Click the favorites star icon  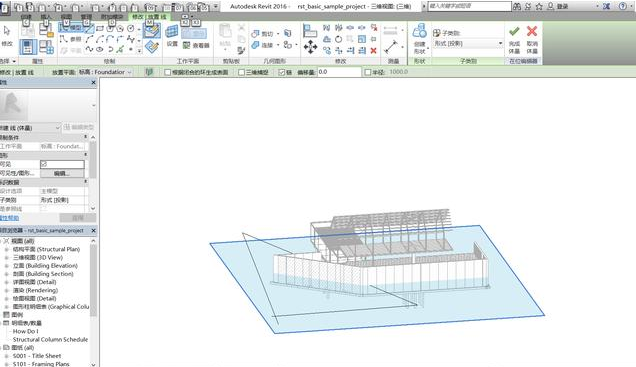click(x=539, y=6)
